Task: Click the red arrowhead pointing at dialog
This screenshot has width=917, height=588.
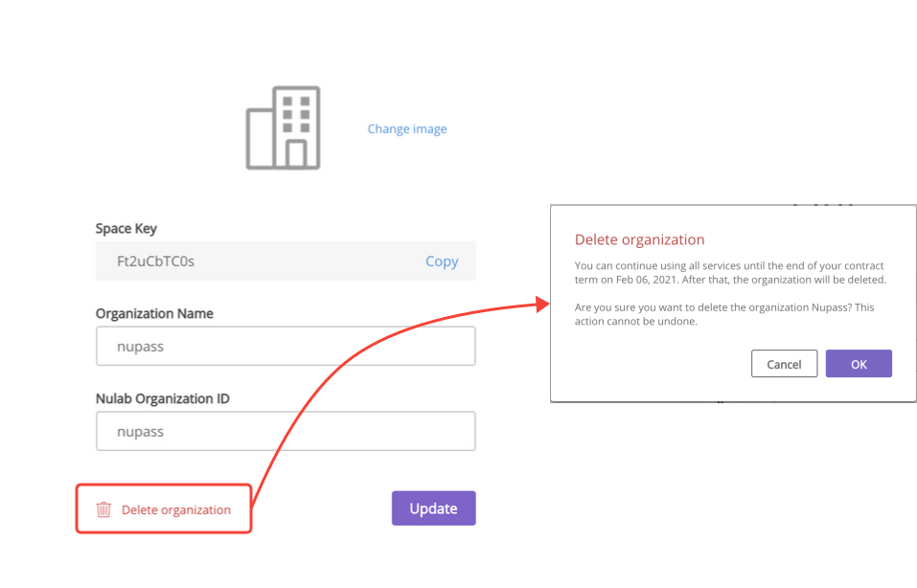Action: click(542, 304)
